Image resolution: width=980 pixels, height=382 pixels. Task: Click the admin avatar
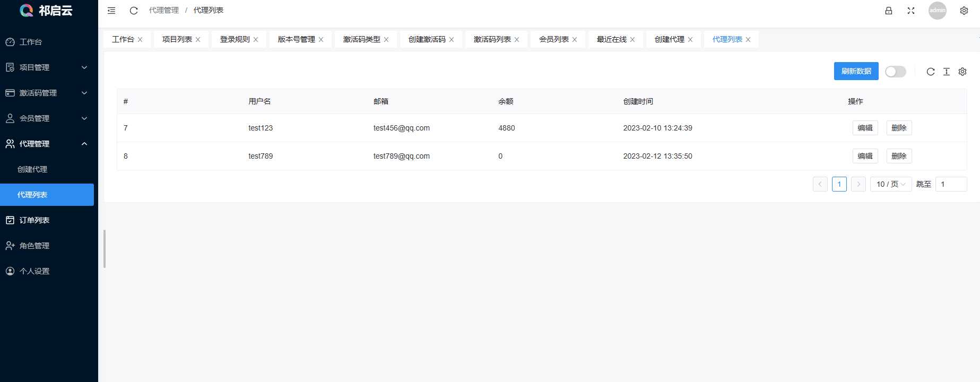click(x=938, y=11)
